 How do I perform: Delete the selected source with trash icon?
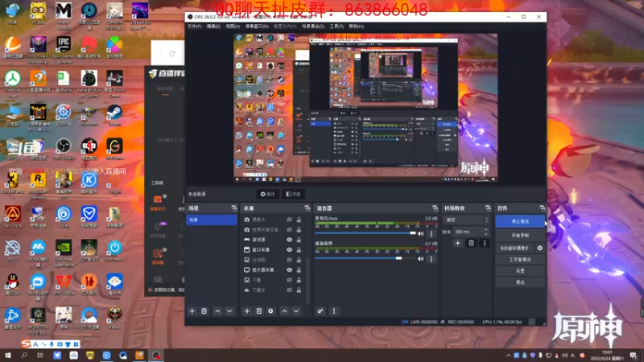tap(258, 311)
